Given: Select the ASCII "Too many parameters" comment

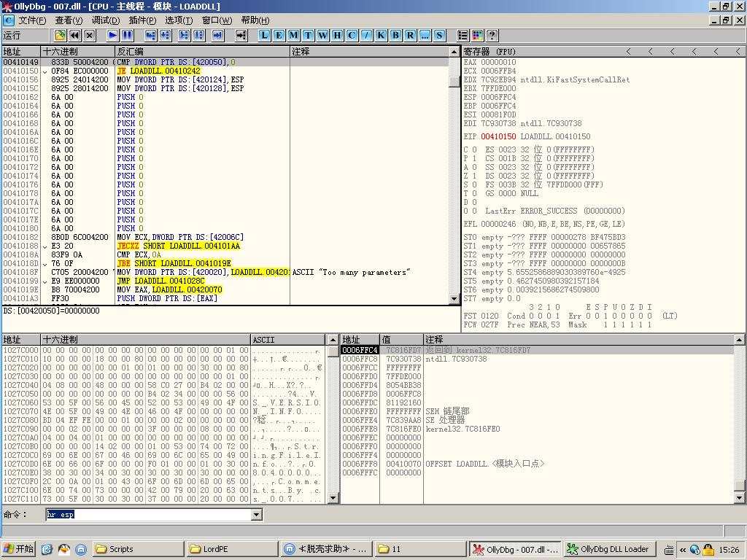Looking at the screenshot, I should coord(351,273).
